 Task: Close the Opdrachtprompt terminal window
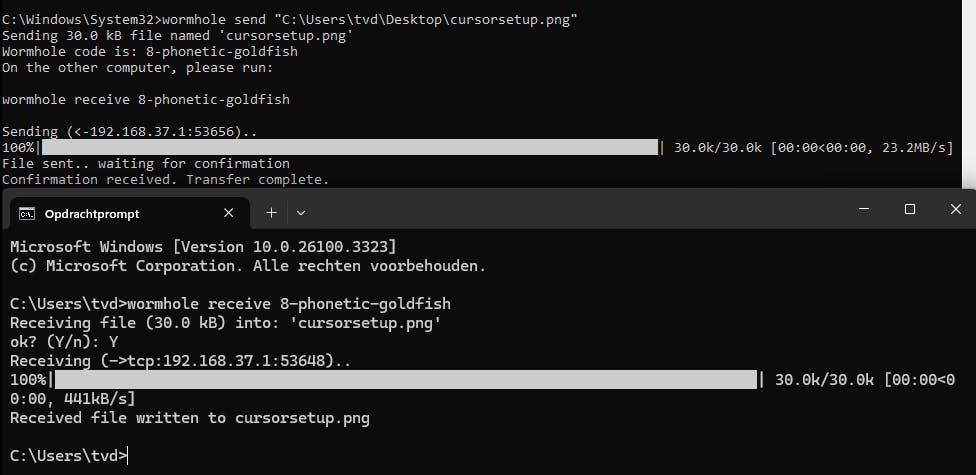click(x=956, y=209)
